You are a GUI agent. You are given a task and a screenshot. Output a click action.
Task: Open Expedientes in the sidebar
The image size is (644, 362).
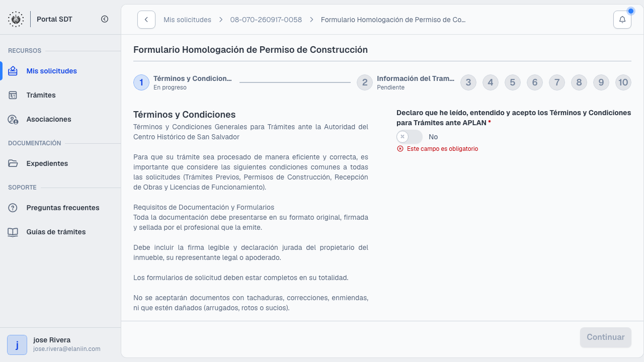tap(60, 163)
